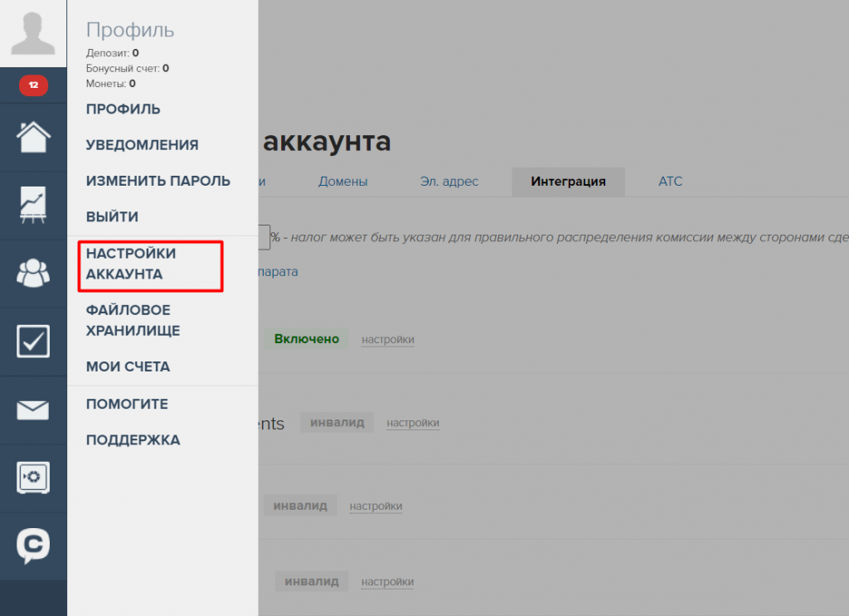The width and height of the screenshot is (849, 616).
Task: Click ПОДДЕРЖКА in the profile menu
Action: point(133,440)
